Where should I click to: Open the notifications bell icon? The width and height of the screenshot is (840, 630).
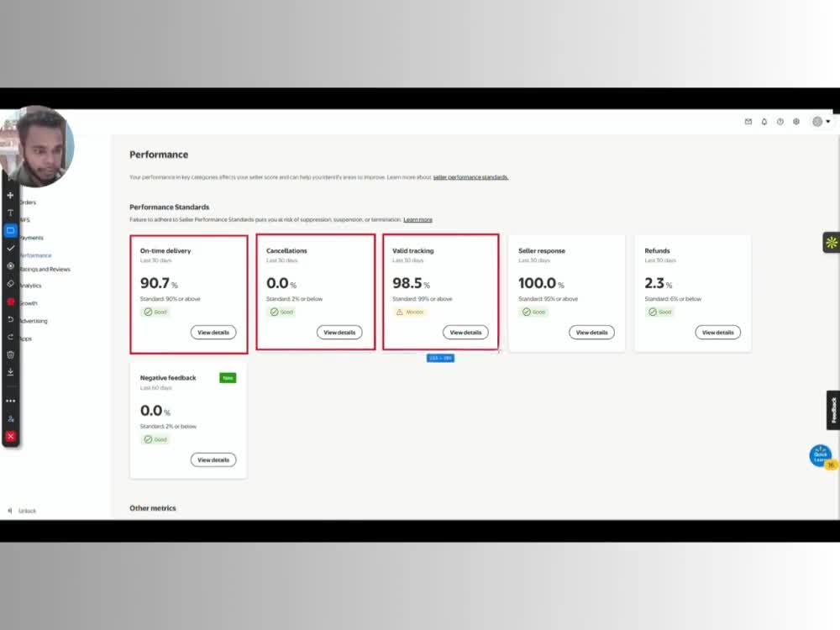(x=764, y=122)
